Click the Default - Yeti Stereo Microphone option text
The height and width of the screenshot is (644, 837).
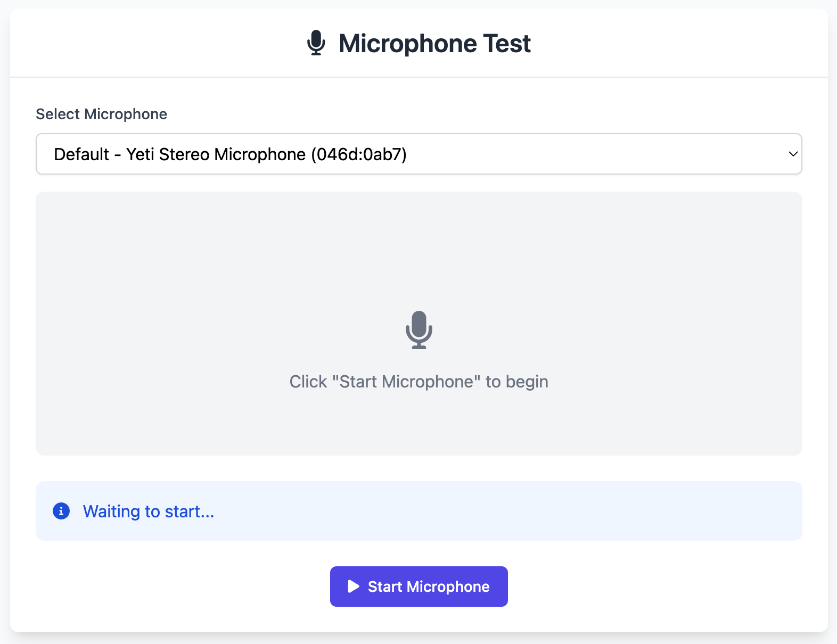(230, 154)
